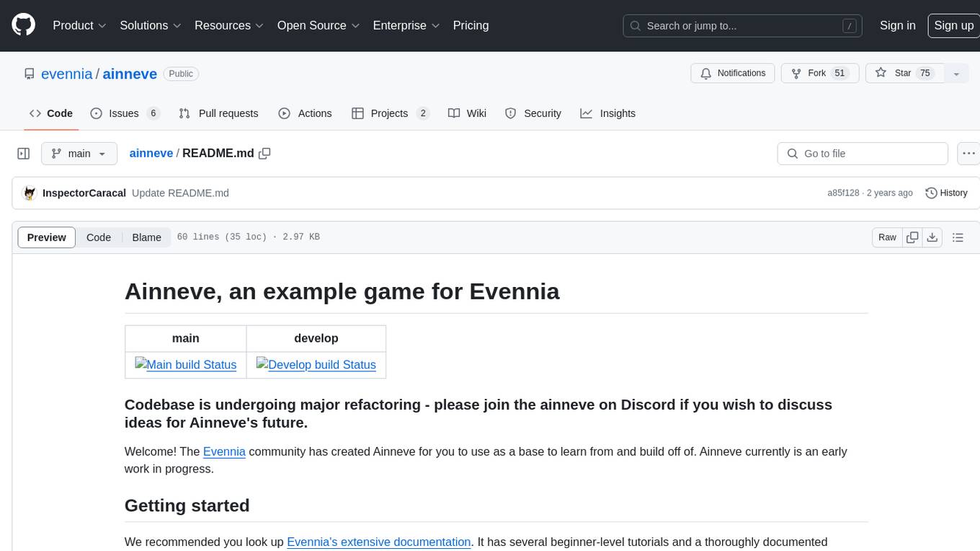The height and width of the screenshot is (551, 980).
Task: Switch to the Issues tab
Action: tap(125, 113)
